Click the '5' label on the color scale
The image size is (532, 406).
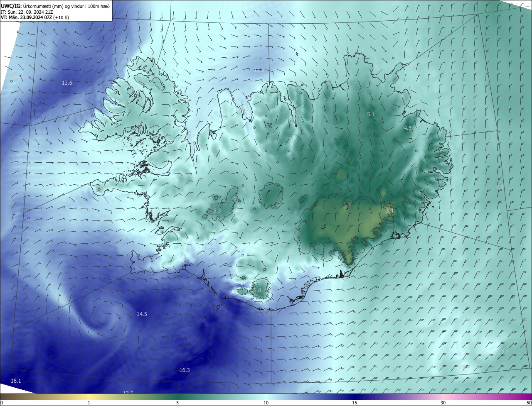[177, 403]
